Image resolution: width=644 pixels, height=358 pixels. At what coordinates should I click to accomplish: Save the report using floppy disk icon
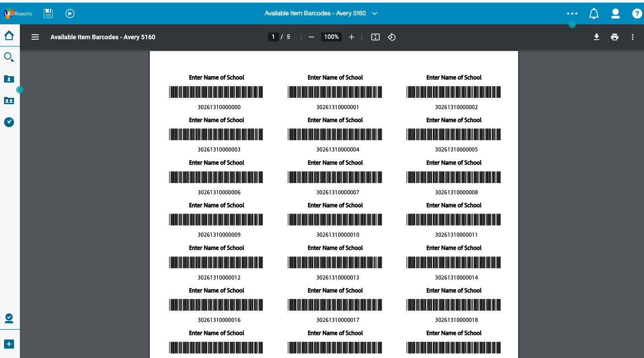click(48, 14)
